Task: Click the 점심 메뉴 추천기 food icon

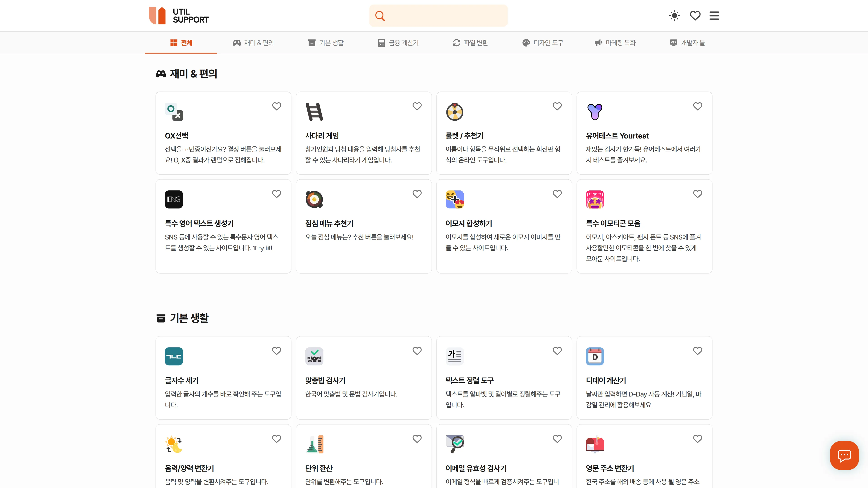Action: click(x=314, y=199)
